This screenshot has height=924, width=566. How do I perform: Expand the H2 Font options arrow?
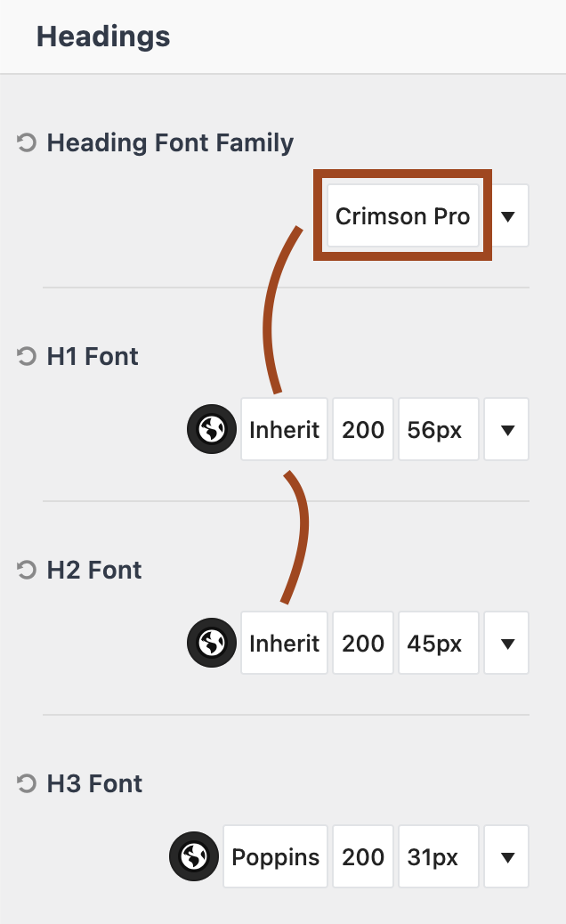pos(506,643)
